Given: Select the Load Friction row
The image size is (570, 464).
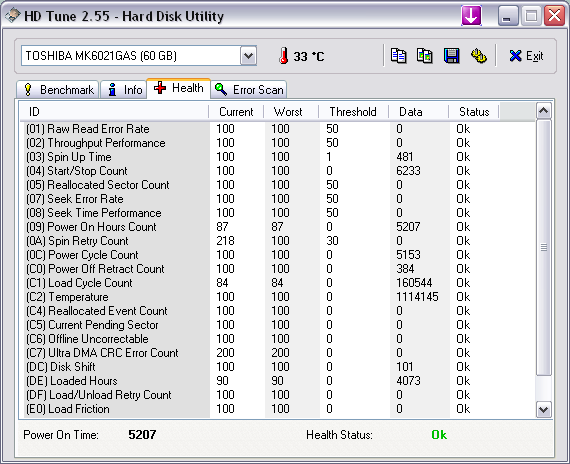Looking at the screenshot, I should click(x=278, y=409).
